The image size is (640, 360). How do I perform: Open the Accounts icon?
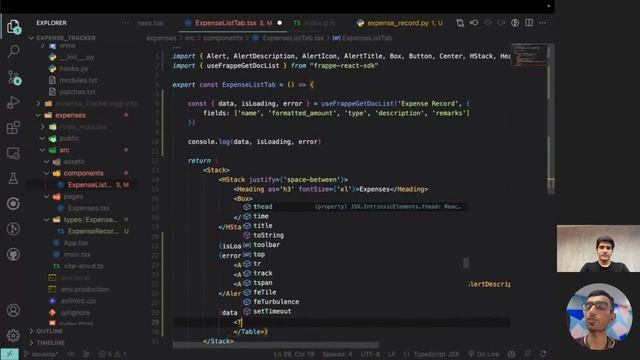(x=13, y=311)
